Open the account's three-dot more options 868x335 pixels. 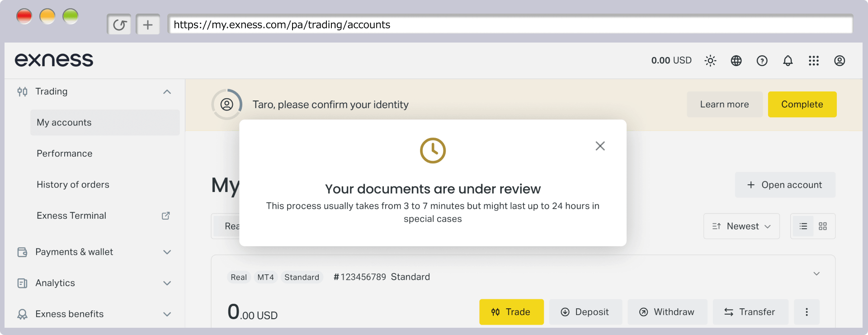pos(807,312)
